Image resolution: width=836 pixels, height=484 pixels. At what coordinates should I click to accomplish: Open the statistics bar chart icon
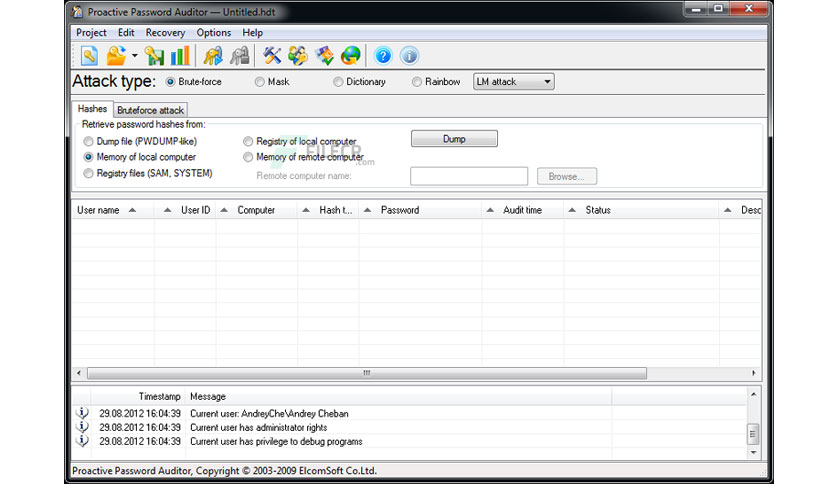click(180, 56)
